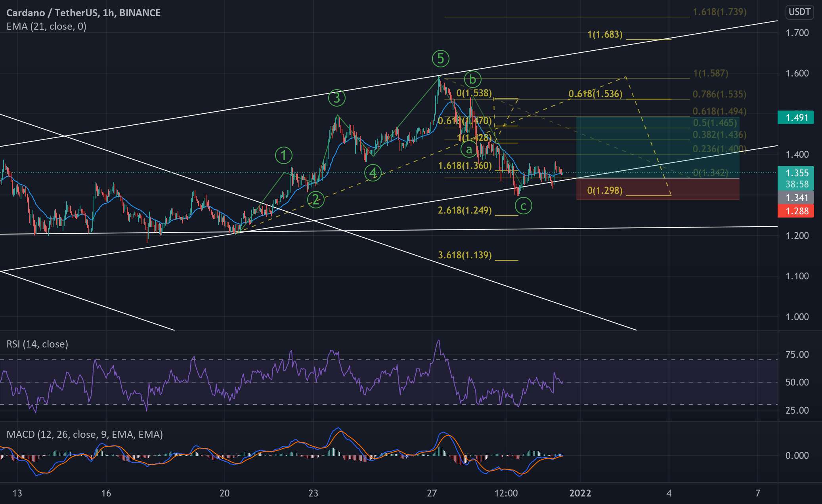Click the 1.618(1.739) fib level label
Screen dimensions: 822x504
pyautogui.click(x=720, y=12)
